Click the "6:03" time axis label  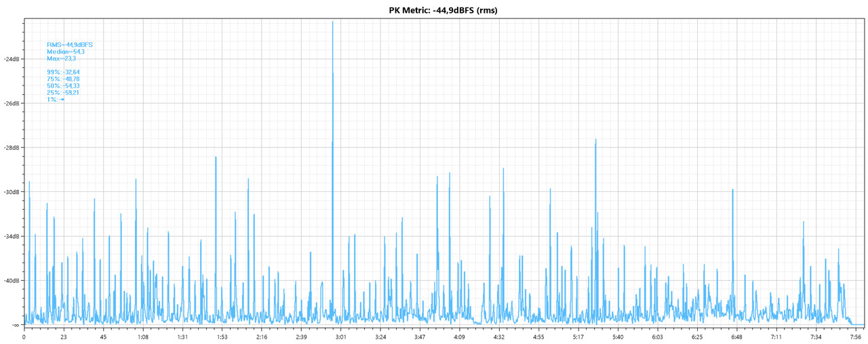tap(657, 337)
